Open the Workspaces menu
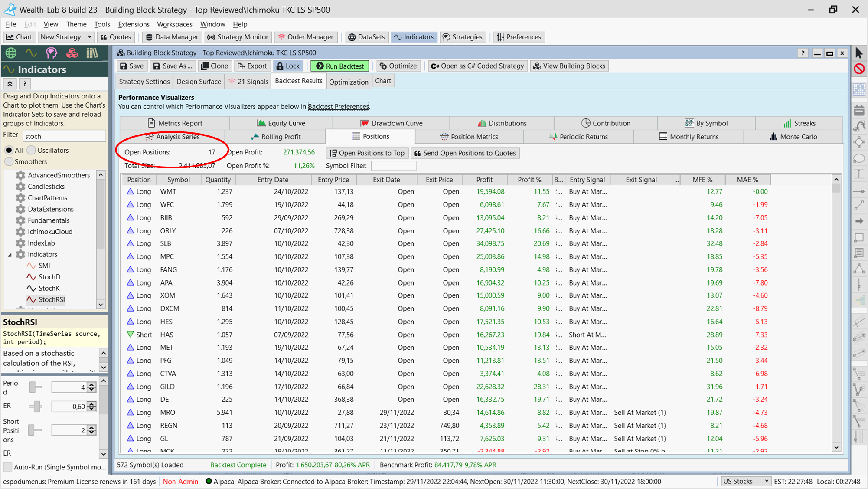The height and width of the screenshot is (489, 868). [174, 24]
